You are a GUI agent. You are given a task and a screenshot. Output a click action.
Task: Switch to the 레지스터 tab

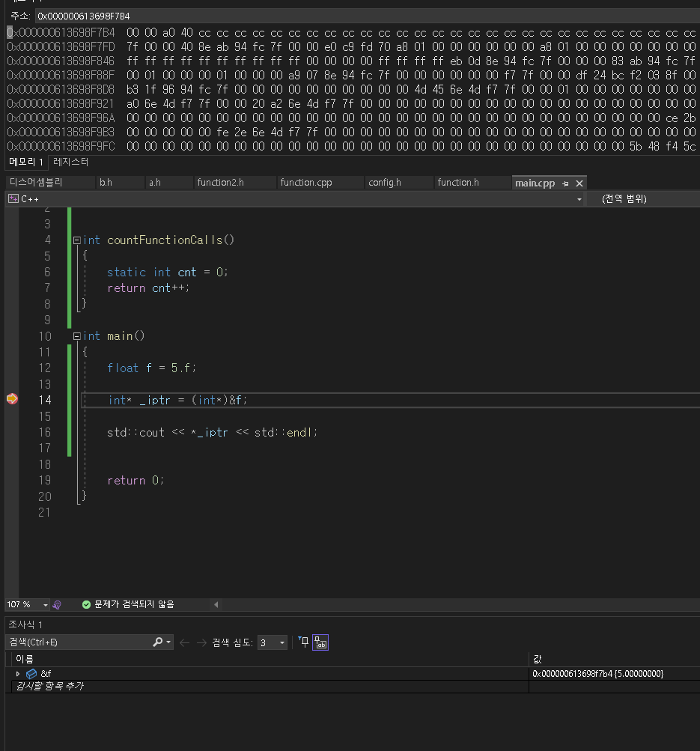coord(71,162)
